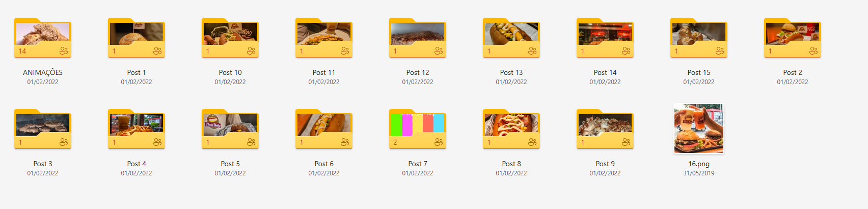Open the Post 11 folder
The width and height of the screenshot is (868, 209).
tap(324, 38)
